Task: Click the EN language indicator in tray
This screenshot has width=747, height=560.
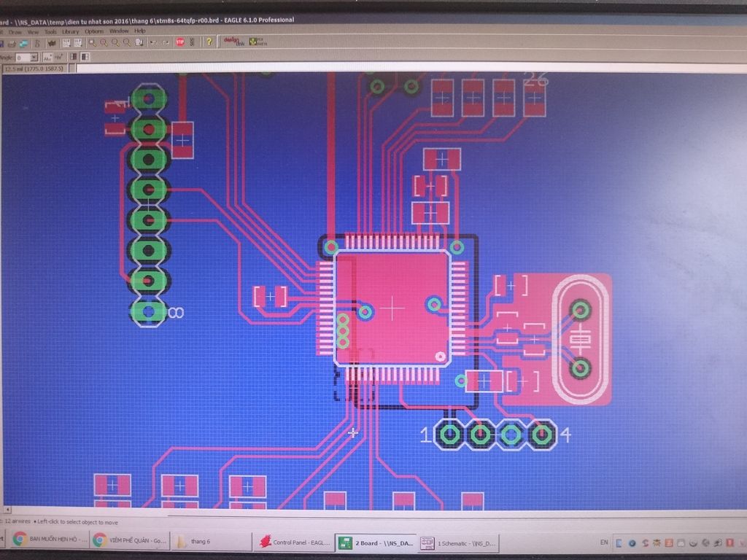Action: coord(604,542)
